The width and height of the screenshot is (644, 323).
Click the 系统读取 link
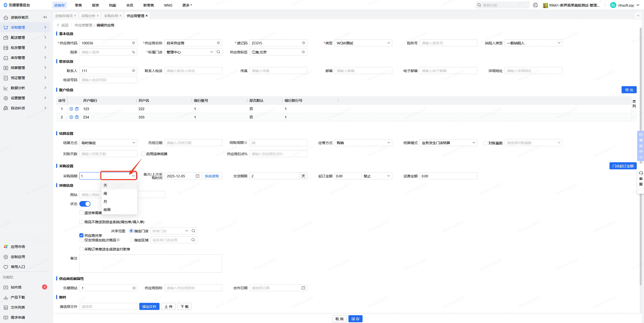[212, 176]
